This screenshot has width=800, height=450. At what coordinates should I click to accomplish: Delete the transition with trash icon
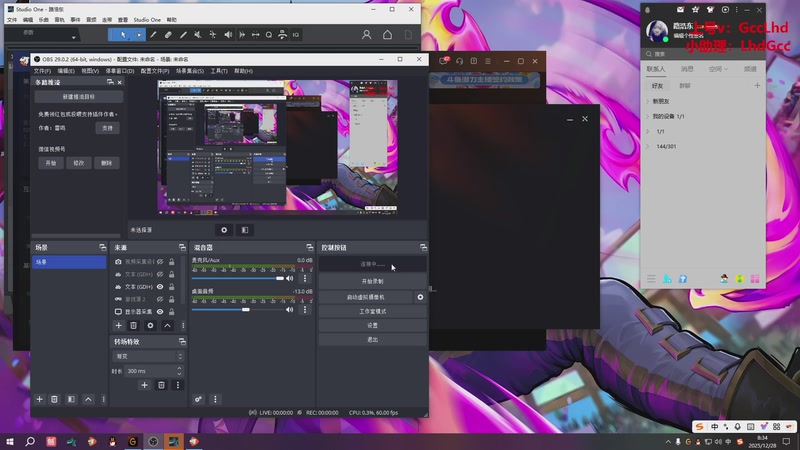point(161,385)
